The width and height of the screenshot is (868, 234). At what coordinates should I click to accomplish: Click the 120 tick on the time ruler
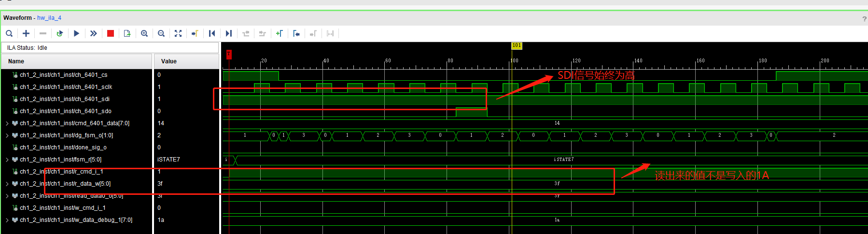[x=576, y=60]
